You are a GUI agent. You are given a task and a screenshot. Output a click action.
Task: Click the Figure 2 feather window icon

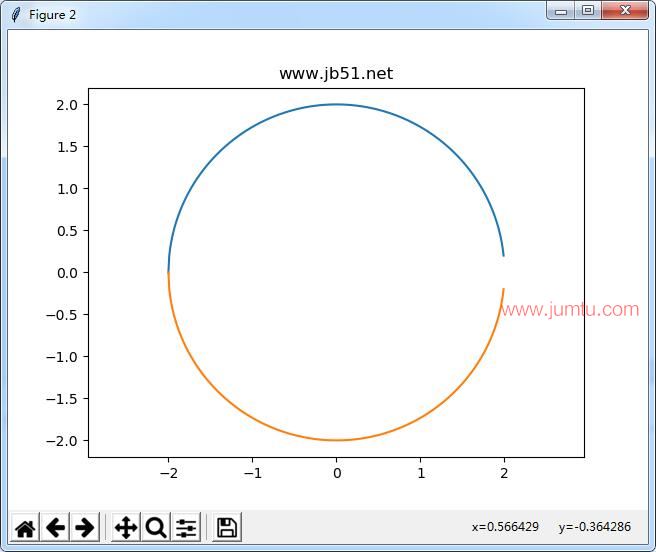16,15
